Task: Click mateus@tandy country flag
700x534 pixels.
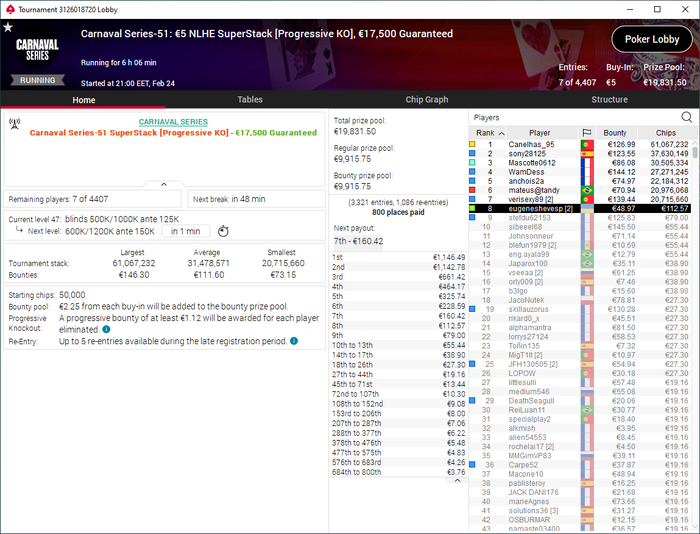Action: click(587, 190)
